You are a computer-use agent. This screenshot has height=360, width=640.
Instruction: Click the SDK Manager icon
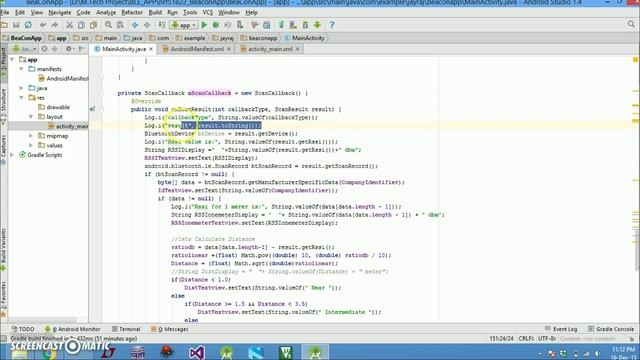click(x=305, y=25)
